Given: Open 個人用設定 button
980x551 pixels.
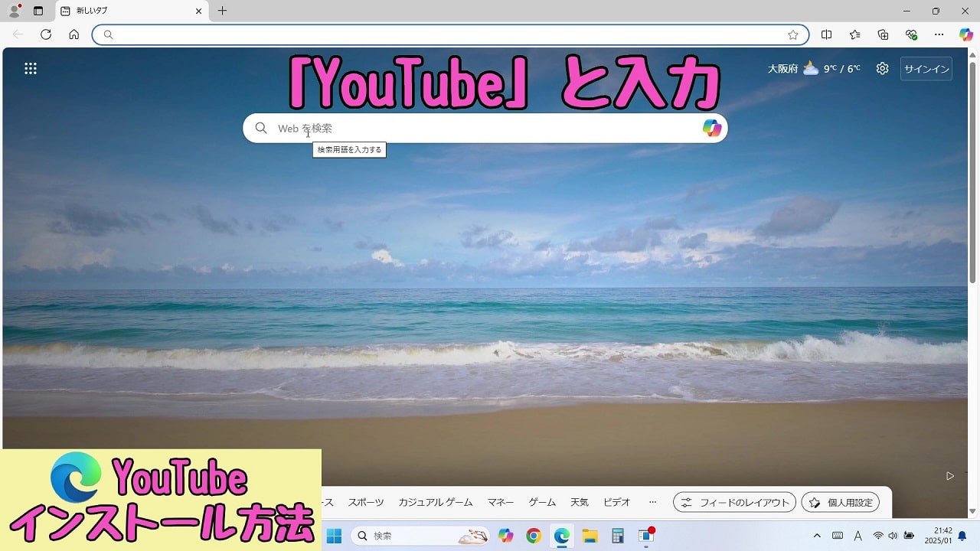Looking at the screenshot, I should click(x=841, y=503).
